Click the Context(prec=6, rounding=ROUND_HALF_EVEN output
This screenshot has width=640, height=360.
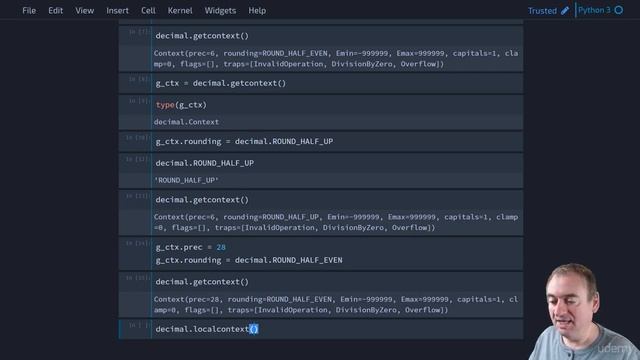click(336, 59)
